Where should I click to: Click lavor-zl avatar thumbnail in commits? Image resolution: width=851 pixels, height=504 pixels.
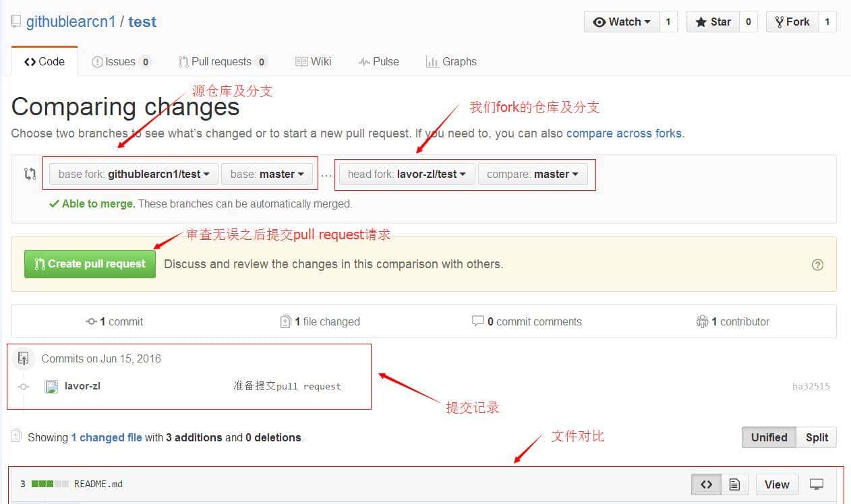[51, 387]
